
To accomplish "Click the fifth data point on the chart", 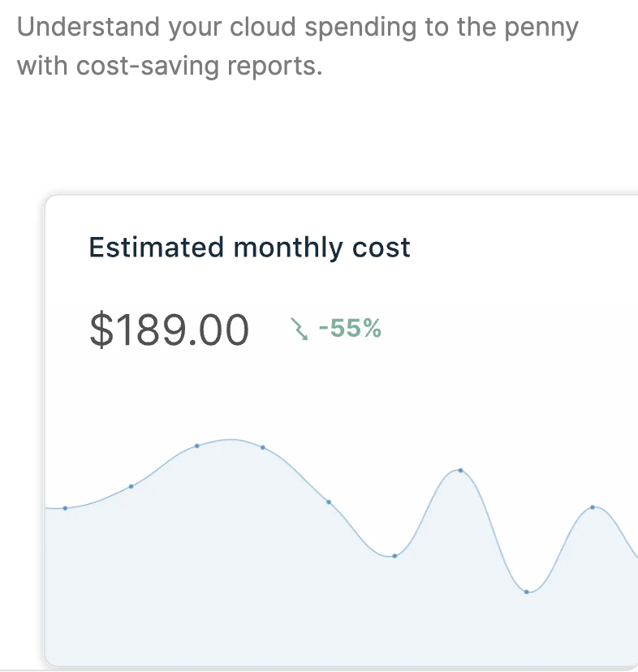I will (329, 502).
